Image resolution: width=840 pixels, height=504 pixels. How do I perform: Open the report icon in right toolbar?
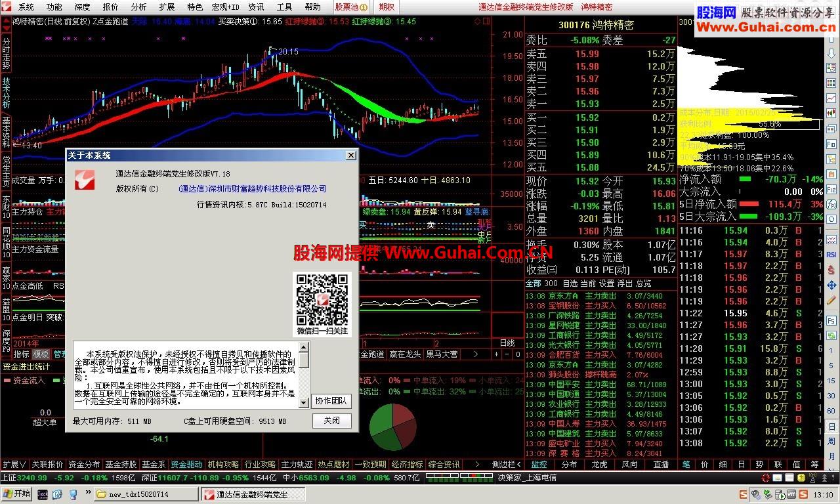(x=831, y=68)
